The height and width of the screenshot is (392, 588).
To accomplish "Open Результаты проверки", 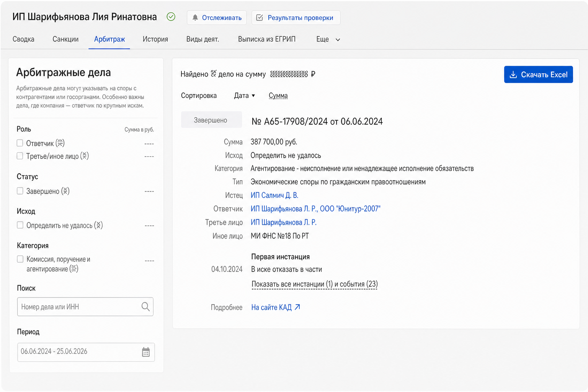I will [296, 18].
